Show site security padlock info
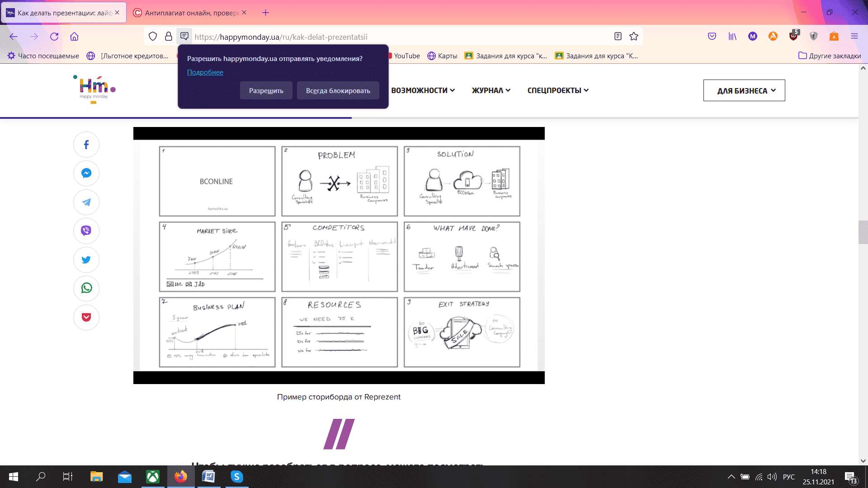The image size is (868, 488). [169, 37]
